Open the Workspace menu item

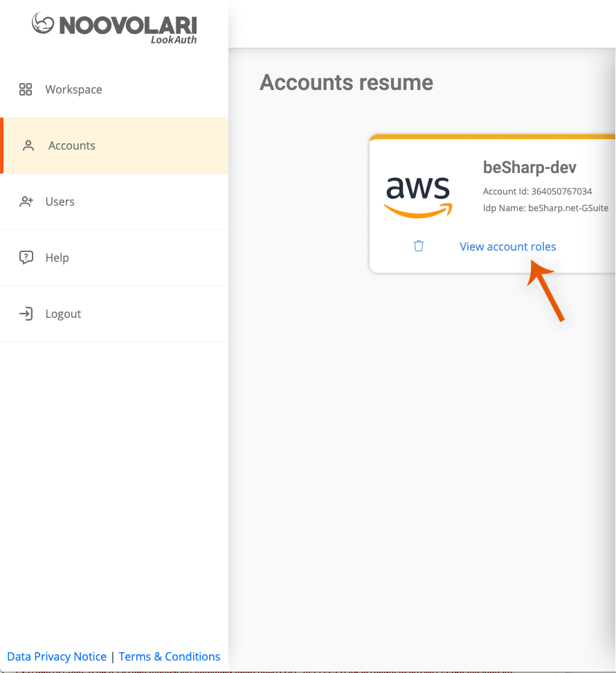coord(73,89)
